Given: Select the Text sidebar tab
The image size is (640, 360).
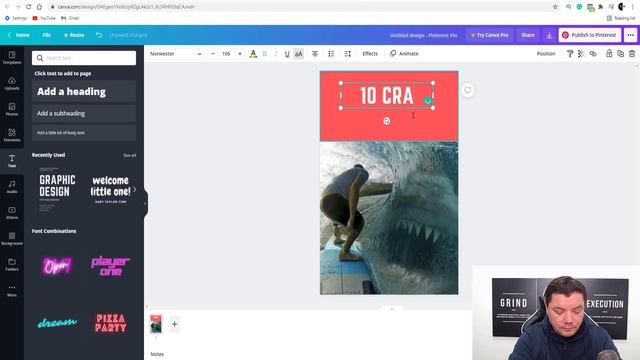Looking at the screenshot, I should (x=12, y=161).
